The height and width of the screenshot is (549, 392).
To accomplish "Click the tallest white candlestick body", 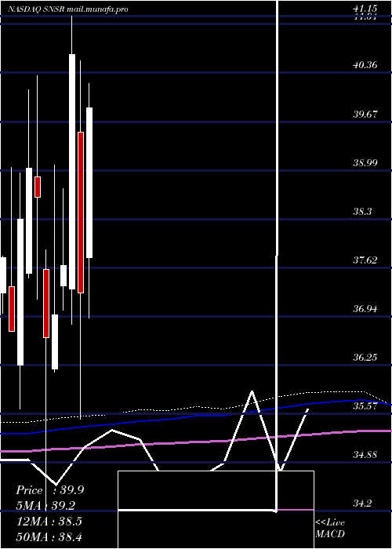I will [72, 172].
